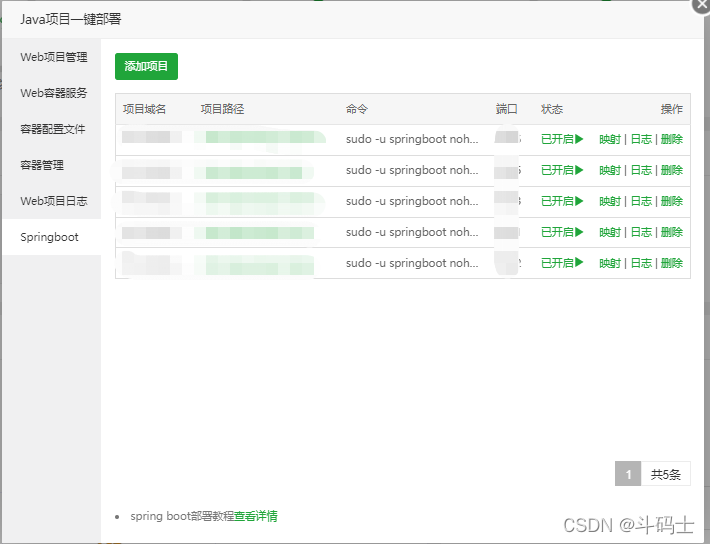Open 映射 for the fourth project row
This screenshot has width=710, height=544.
click(x=610, y=232)
